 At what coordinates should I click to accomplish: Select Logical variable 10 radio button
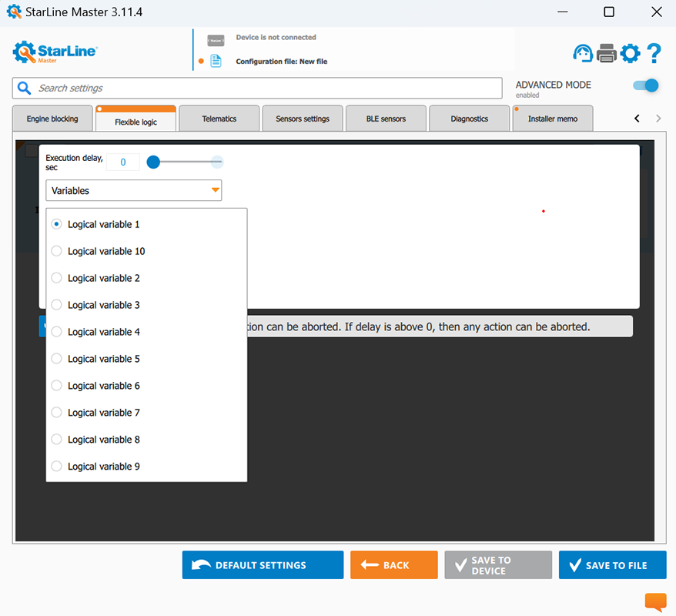56,251
